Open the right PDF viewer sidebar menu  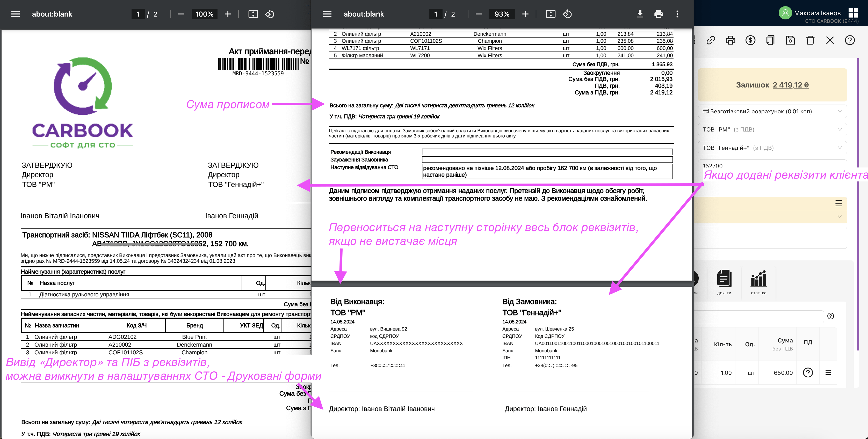click(x=327, y=14)
